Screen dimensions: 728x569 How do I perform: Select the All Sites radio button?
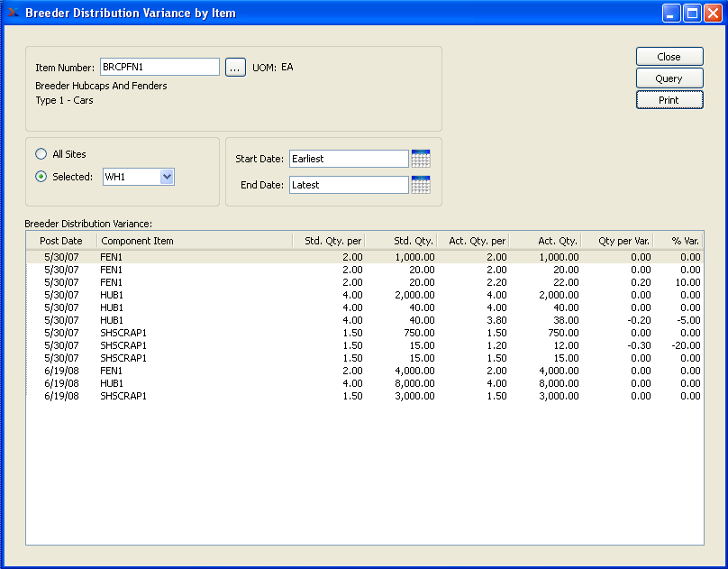[41, 154]
